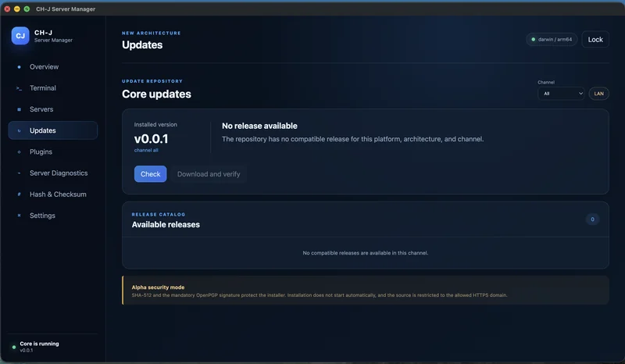625x364 pixels.
Task: Open the Settings page
Action: pos(52,216)
